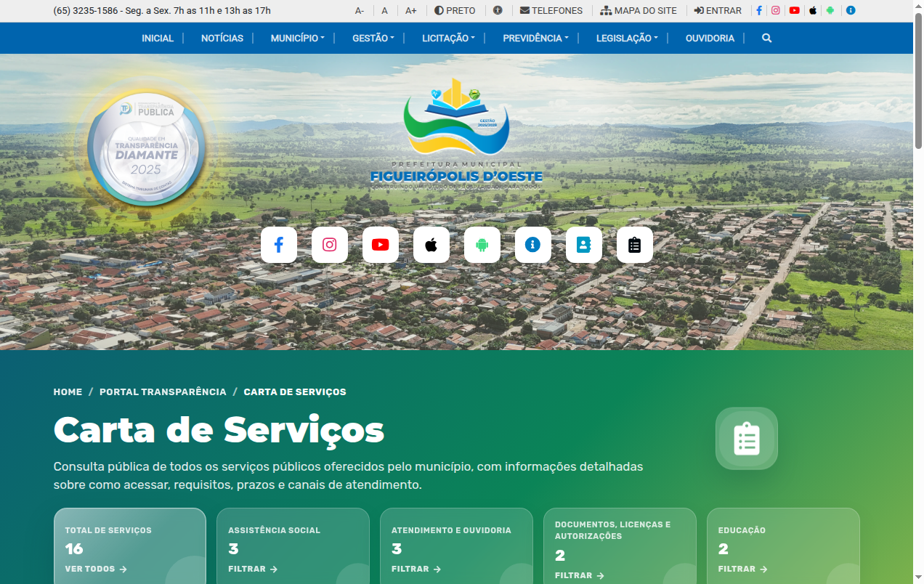This screenshot has height=584, width=924.
Task: Open the accessibility icon in the top bar
Action: click(498, 11)
